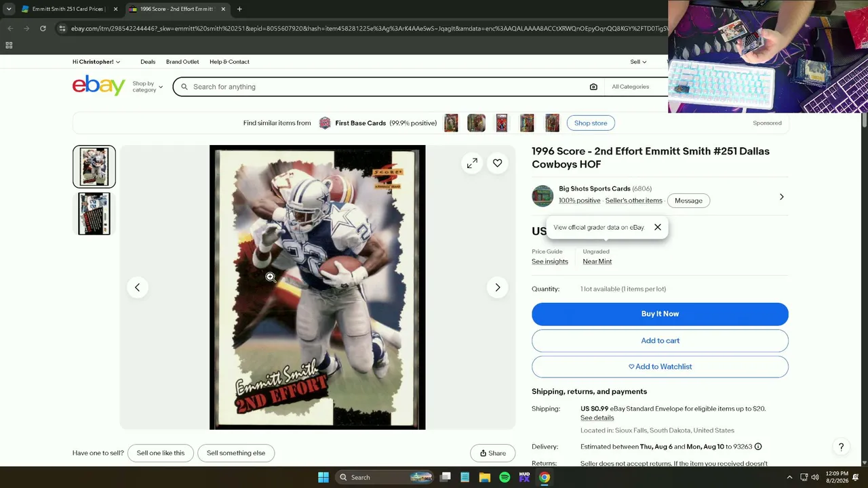Click the Shop store button
The height and width of the screenshot is (488, 868).
pos(591,123)
